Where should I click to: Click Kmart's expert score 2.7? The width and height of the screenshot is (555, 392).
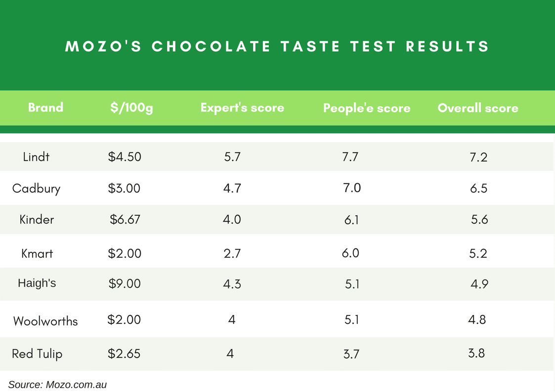tap(232, 253)
